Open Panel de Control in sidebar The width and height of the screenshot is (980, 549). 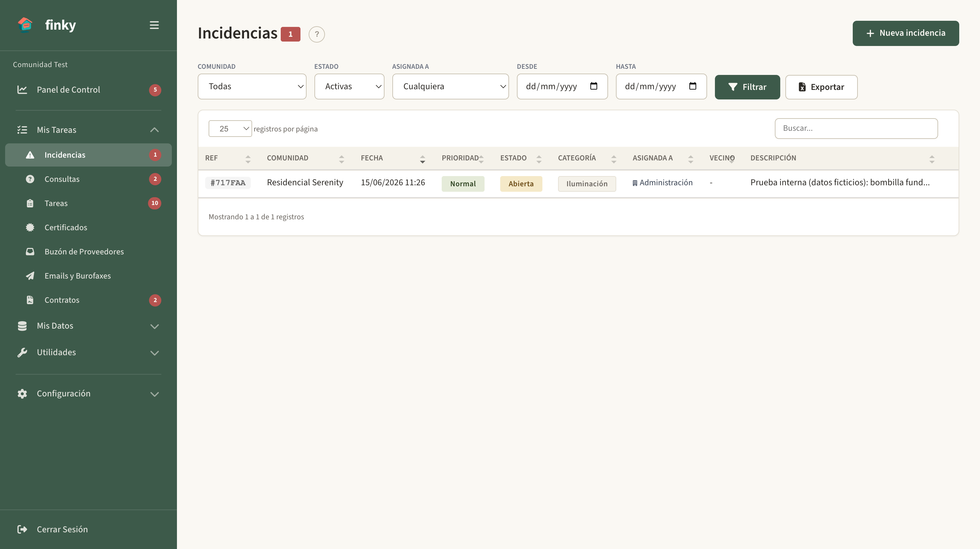coord(88,90)
